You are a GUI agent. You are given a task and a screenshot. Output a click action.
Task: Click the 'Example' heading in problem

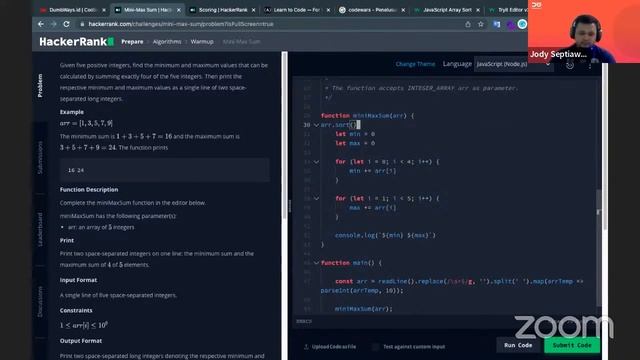point(72,112)
